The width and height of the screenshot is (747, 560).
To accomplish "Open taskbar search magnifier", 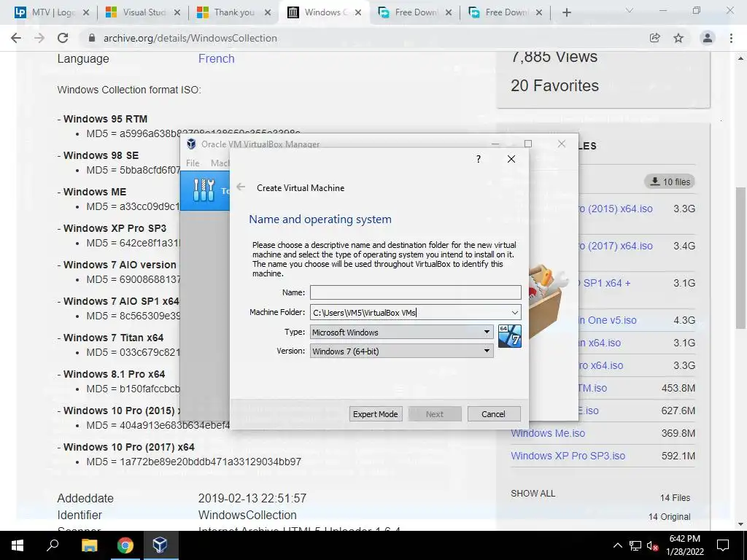I will pyautogui.click(x=53, y=545).
